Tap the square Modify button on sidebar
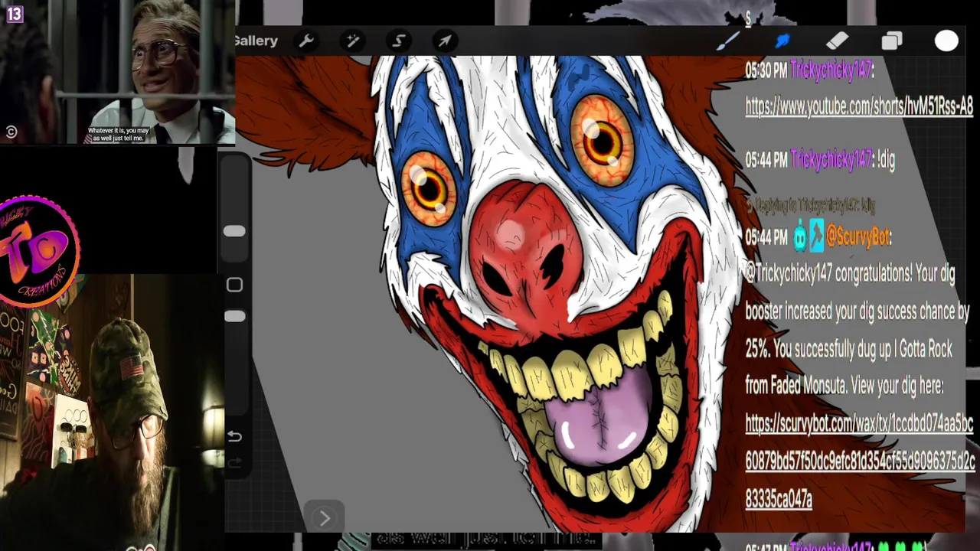This screenshot has width=980, height=551. (x=234, y=285)
